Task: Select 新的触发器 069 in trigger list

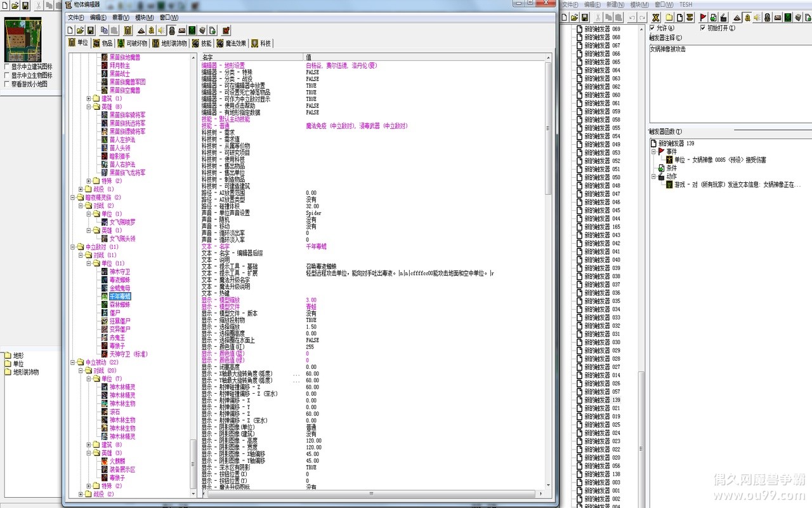Action: (602, 29)
